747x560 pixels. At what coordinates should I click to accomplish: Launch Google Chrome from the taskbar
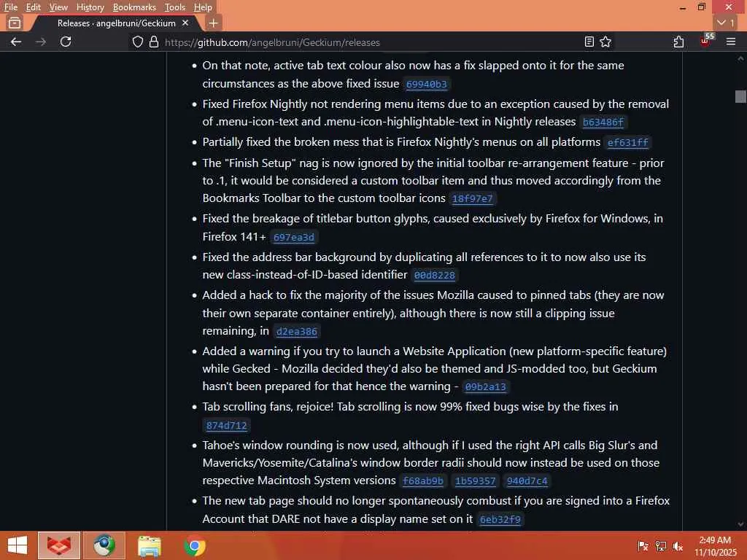coord(194,545)
